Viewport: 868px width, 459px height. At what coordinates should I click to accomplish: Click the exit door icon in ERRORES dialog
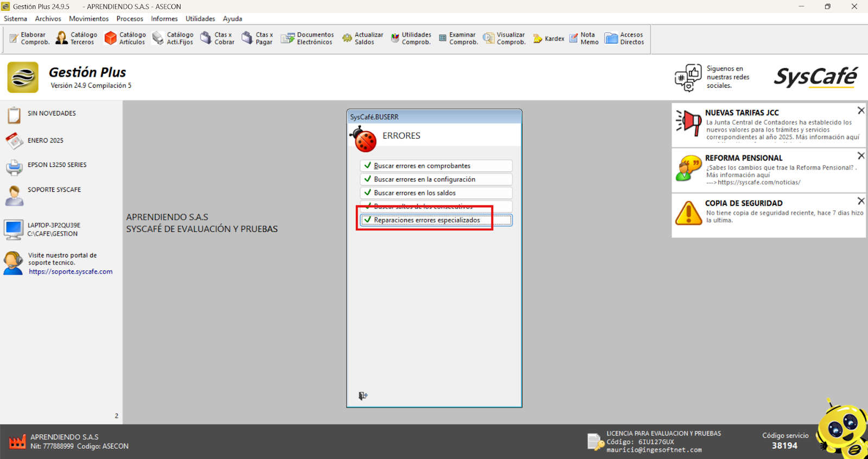(x=363, y=396)
